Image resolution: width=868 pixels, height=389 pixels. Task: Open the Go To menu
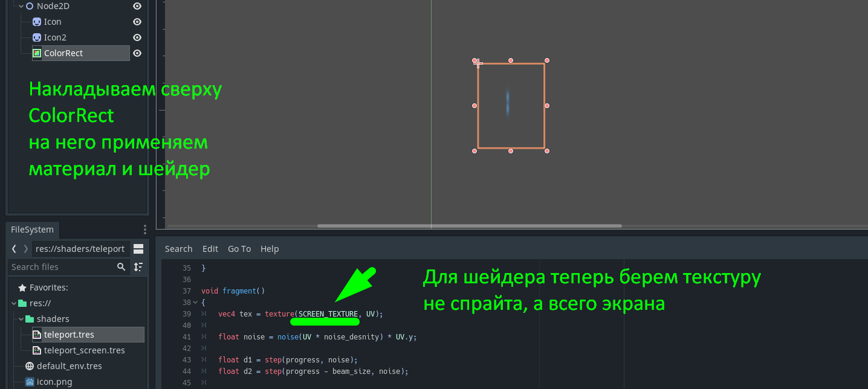(x=239, y=249)
